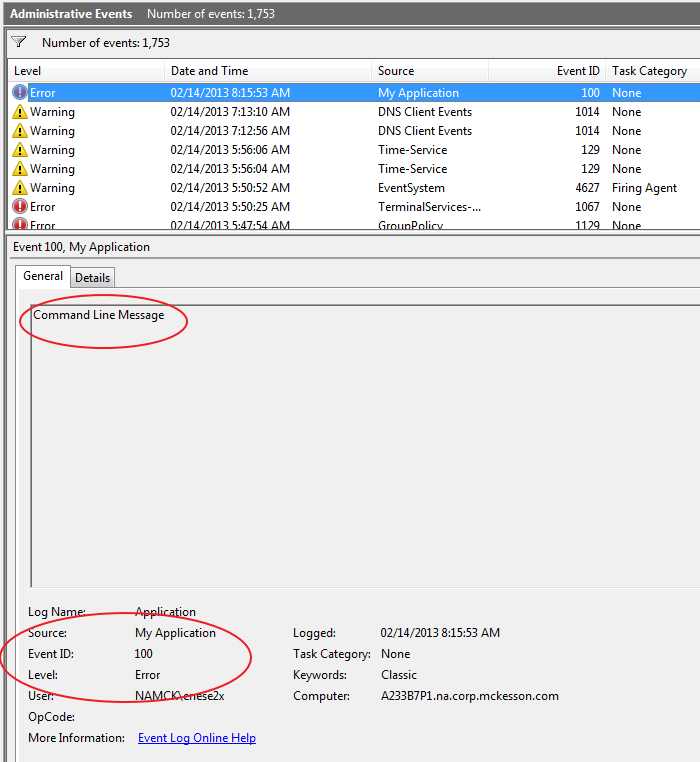Image resolution: width=700 pixels, height=762 pixels.
Task: Click Task Category value None in details
Action: coord(395,654)
